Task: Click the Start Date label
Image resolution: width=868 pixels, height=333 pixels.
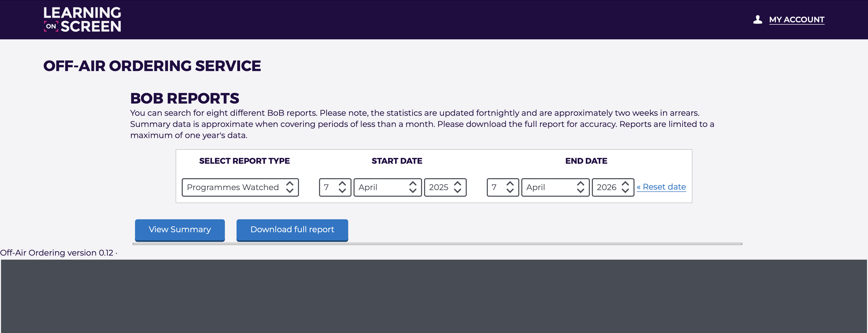Action: [397, 161]
